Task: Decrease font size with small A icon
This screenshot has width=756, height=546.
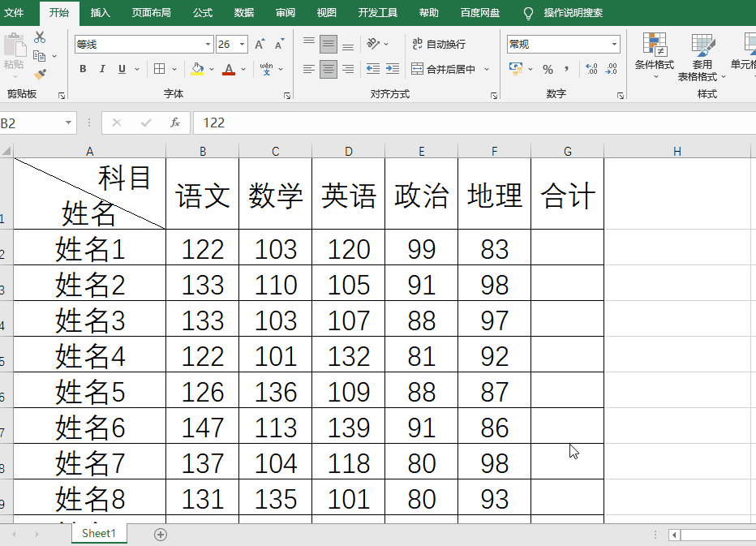Action: pyautogui.click(x=279, y=45)
